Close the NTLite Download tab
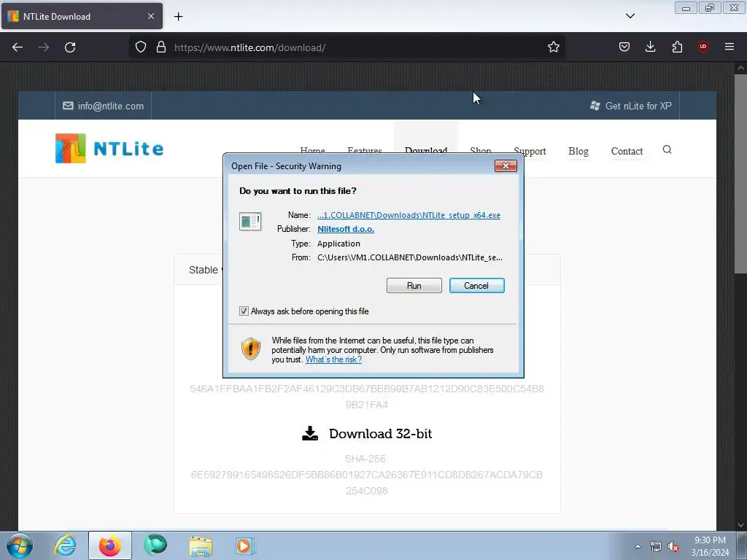The image size is (747, 560). (151, 16)
